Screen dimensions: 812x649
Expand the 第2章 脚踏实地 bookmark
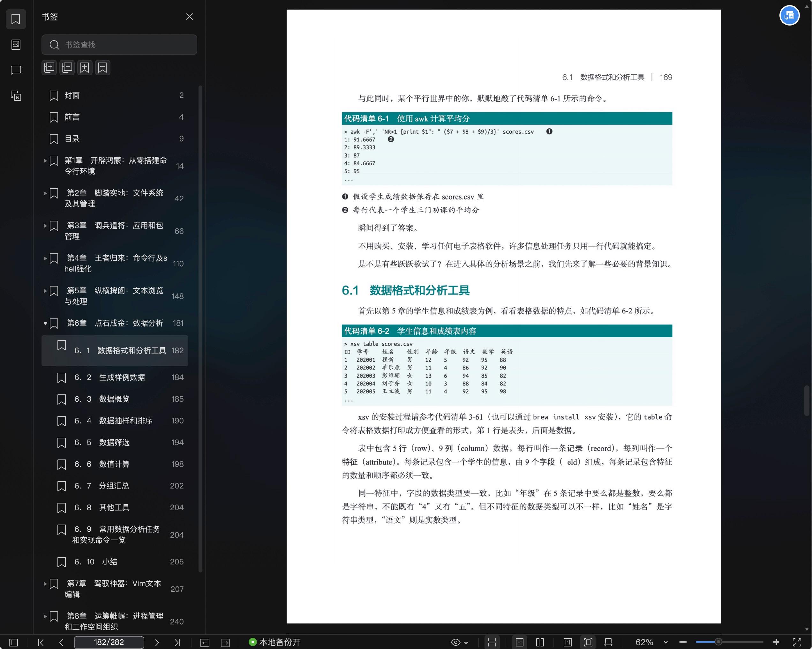coord(45,193)
